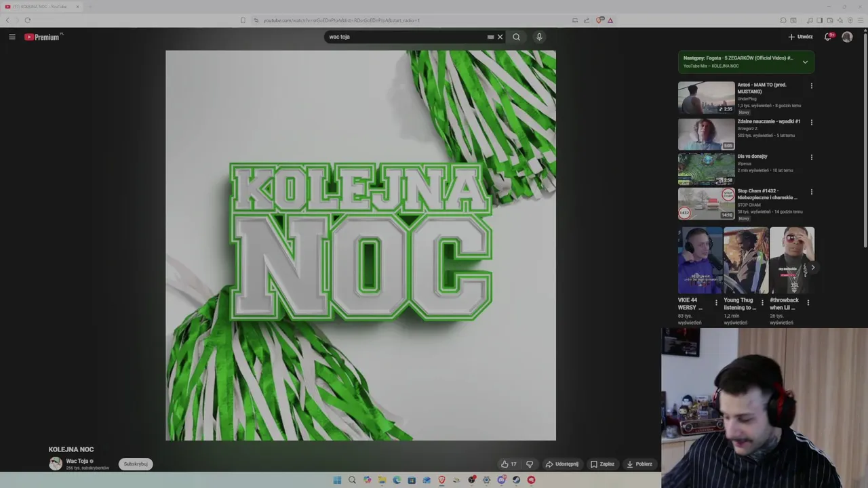Open Antoś - MAM TO video thumbnail

pyautogui.click(x=706, y=98)
